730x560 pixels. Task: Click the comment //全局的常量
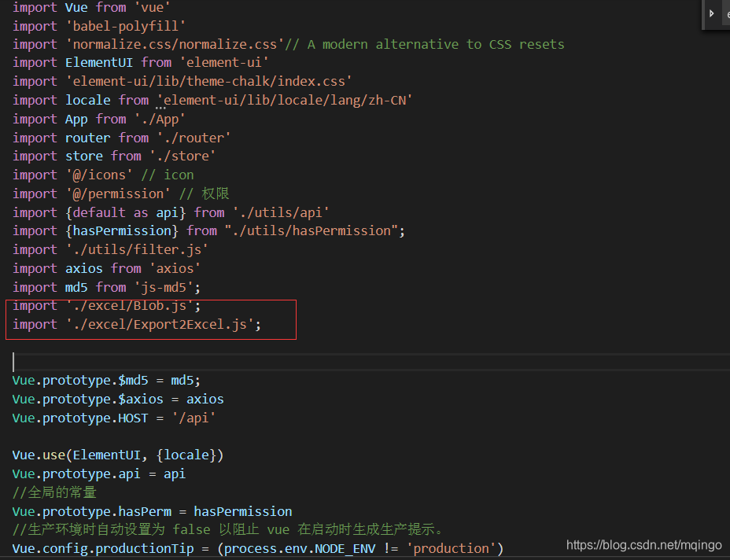54,492
